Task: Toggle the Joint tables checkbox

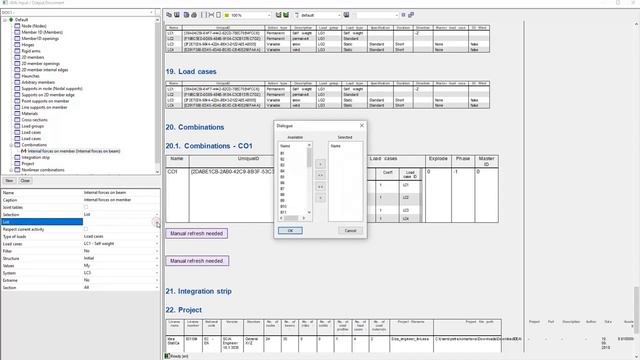Action: pos(86,207)
